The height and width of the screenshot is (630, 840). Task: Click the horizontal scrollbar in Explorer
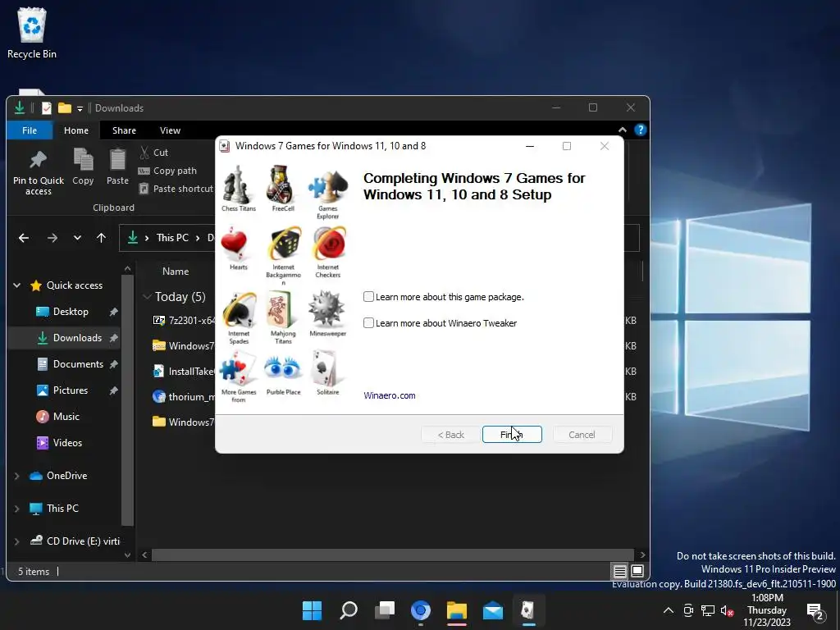pos(393,555)
